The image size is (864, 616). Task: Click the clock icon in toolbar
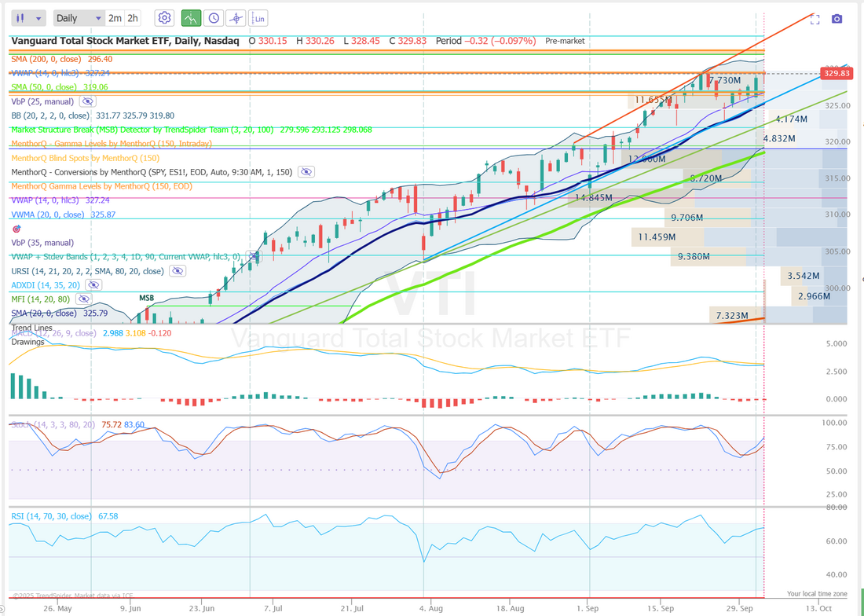tap(213, 18)
